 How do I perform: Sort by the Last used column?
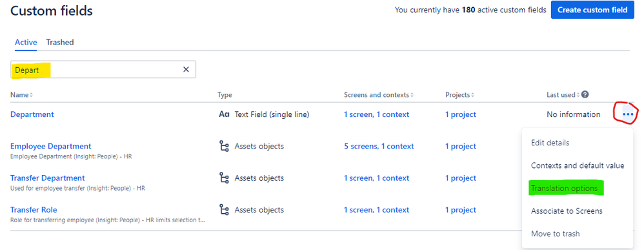coord(563,95)
